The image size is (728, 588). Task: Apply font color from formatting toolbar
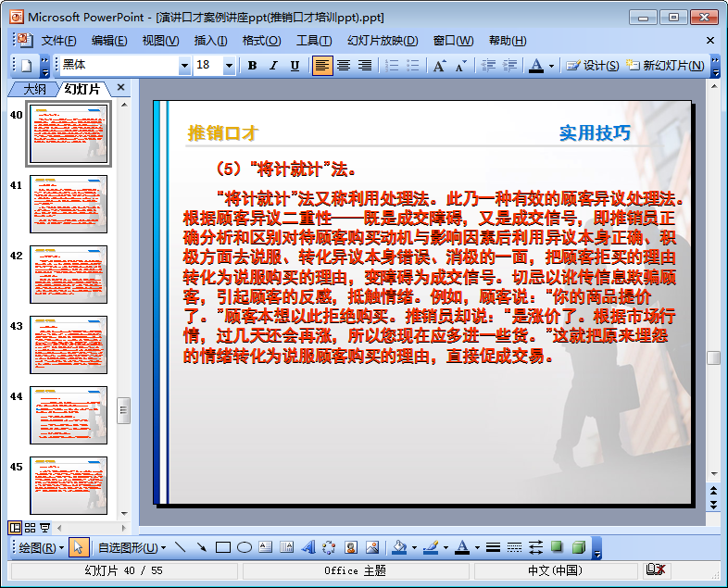tap(536, 66)
